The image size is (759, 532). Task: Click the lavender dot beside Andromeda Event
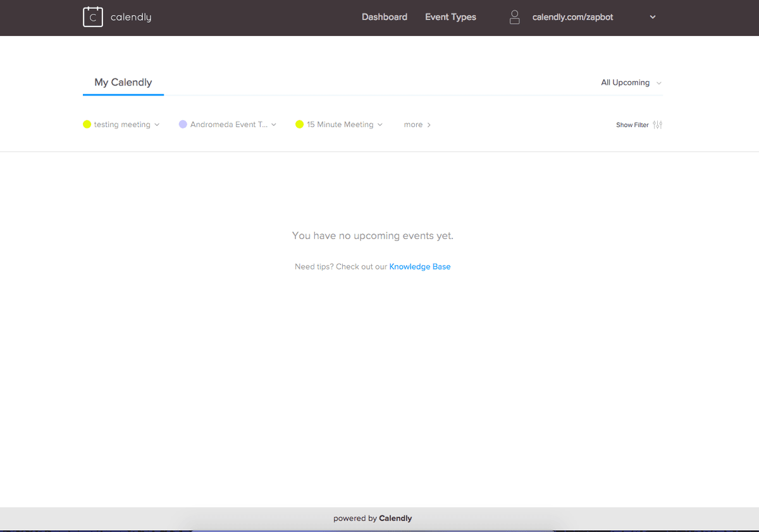[x=183, y=125]
